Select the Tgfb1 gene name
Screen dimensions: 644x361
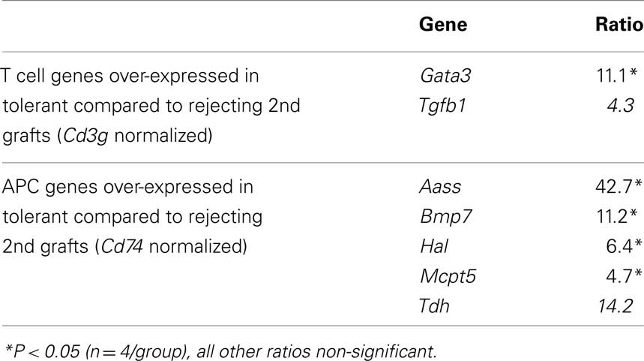coord(442,105)
